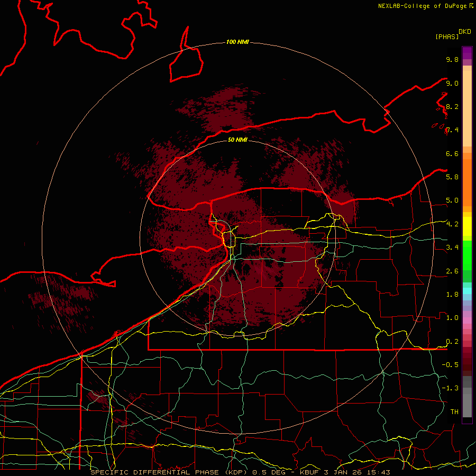The height and width of the screenshot is (476, 476).
Task: Pick the purple segment of the color bar
Action: click(x=467, y=53)
